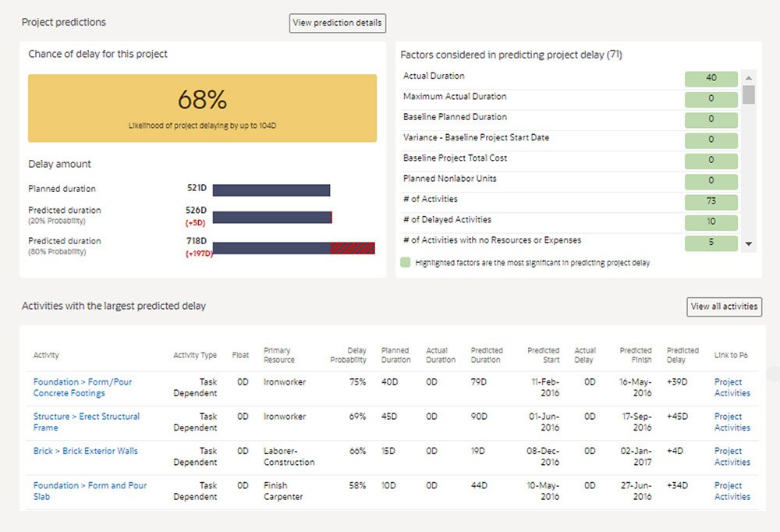Open the Foundation > Form and Pour Slab activity
This screenshot has width=780, height=532.
pyautogui.click(x=86, y=491)
